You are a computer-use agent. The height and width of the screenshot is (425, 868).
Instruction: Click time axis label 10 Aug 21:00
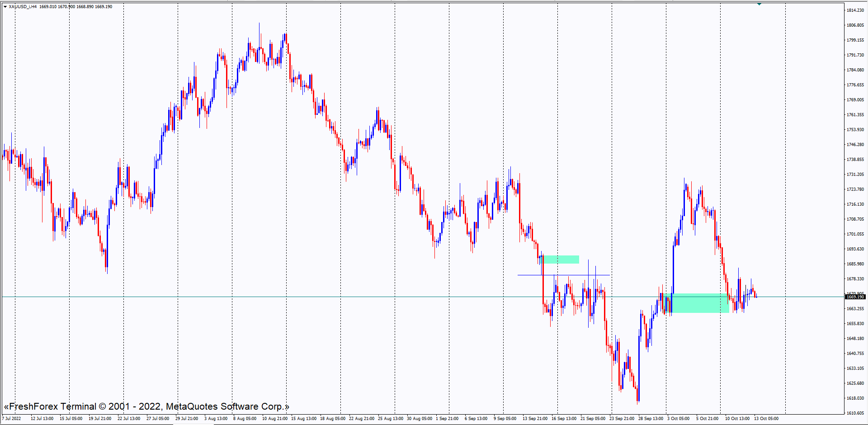click(x=275, y=419)
